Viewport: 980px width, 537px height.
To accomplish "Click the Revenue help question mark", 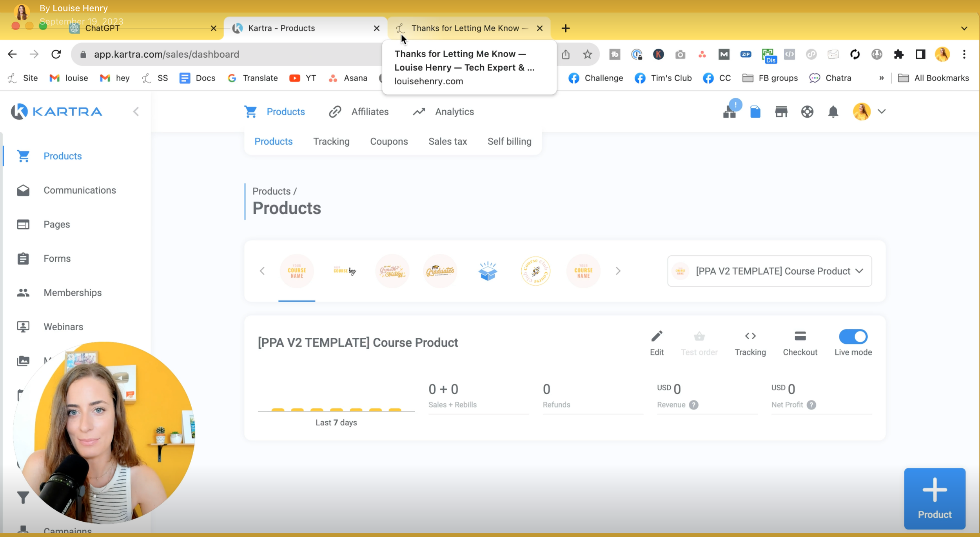I will point(693,405).
